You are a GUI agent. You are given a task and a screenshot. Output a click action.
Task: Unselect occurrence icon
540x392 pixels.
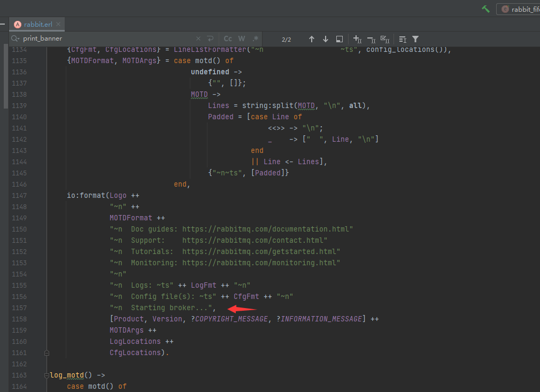point(371,39)
